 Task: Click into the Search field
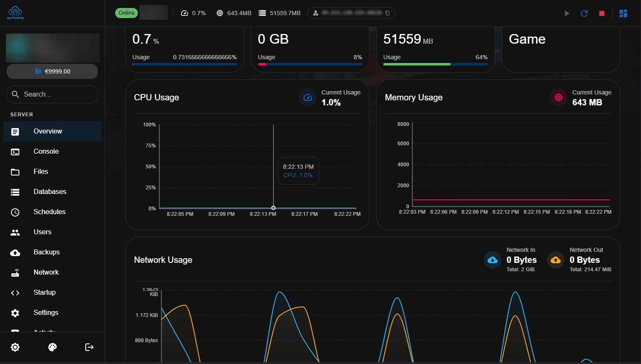(x=53, y=94)
